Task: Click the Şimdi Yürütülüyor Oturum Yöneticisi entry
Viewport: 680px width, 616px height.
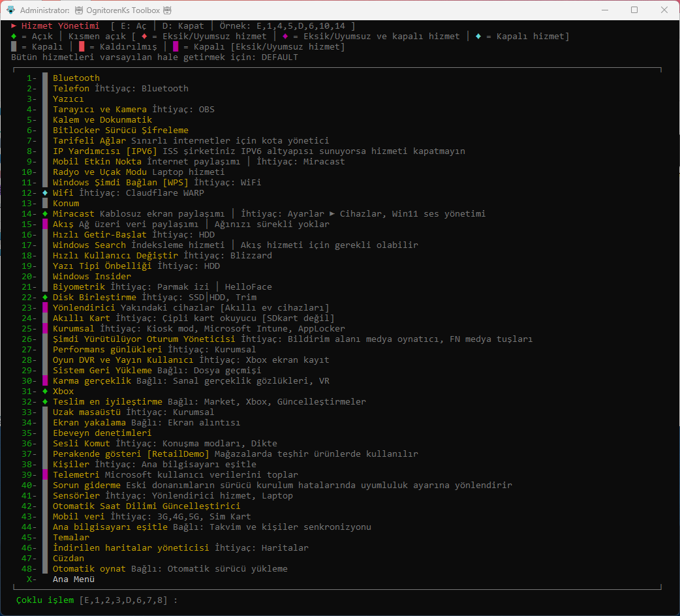Action: [144, 339]
